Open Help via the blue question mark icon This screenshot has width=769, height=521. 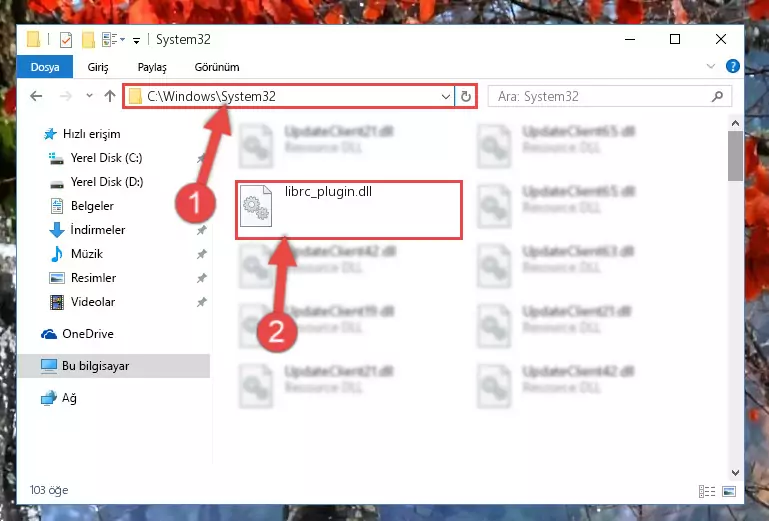(x=733, y=66)
